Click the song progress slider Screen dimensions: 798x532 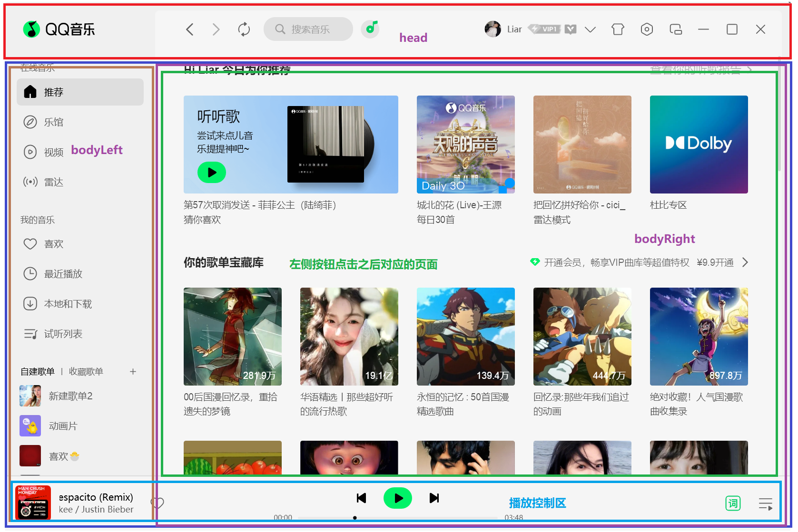[398, 518]
